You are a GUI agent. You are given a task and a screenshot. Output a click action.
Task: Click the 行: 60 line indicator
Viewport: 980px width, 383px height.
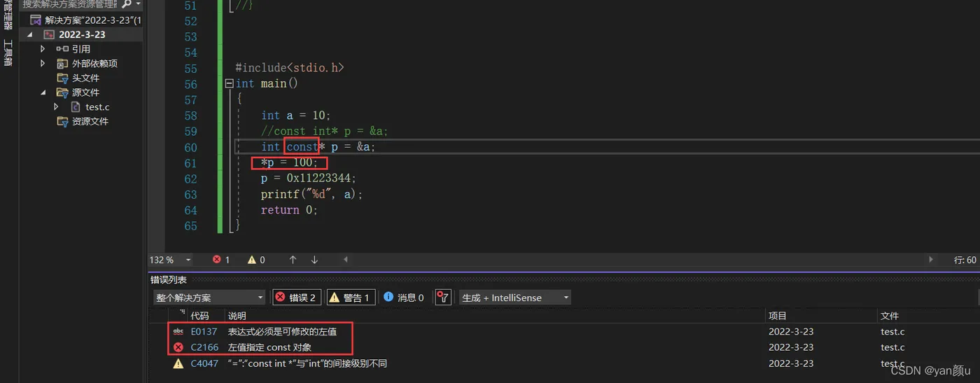click(965, 260)
